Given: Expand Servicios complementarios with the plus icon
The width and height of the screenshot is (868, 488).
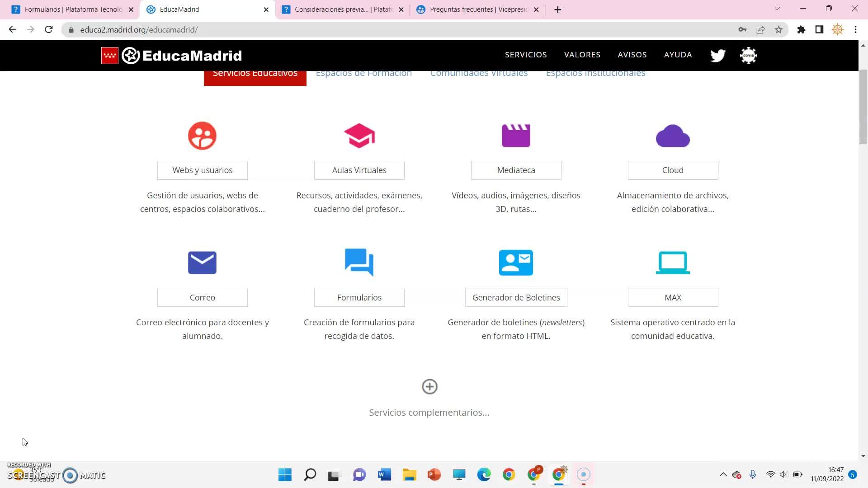Looking at the screenshot, I should (x=429, y=387).
